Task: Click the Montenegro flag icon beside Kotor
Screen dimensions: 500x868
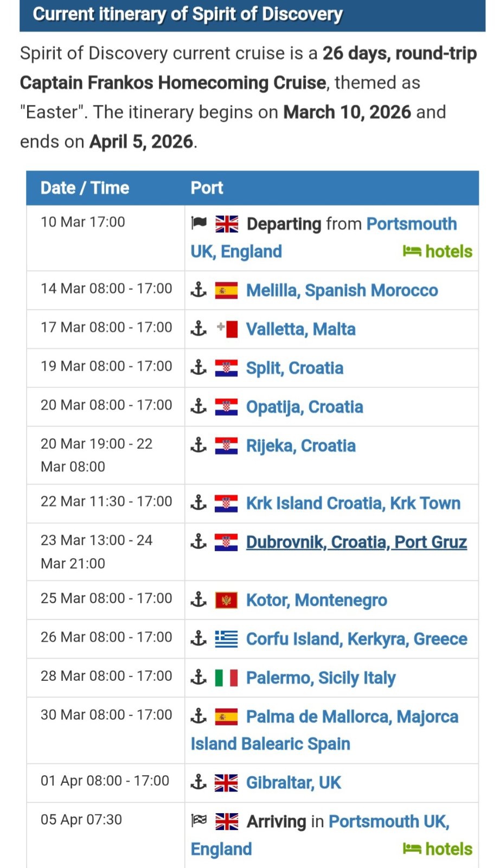Action: tap(226, 601)
